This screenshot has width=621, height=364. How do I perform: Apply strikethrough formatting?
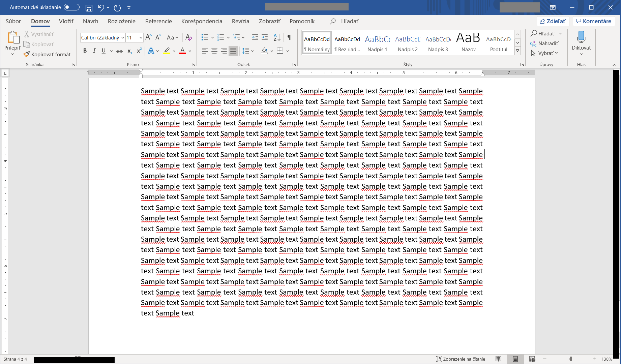tap(120, 51)
